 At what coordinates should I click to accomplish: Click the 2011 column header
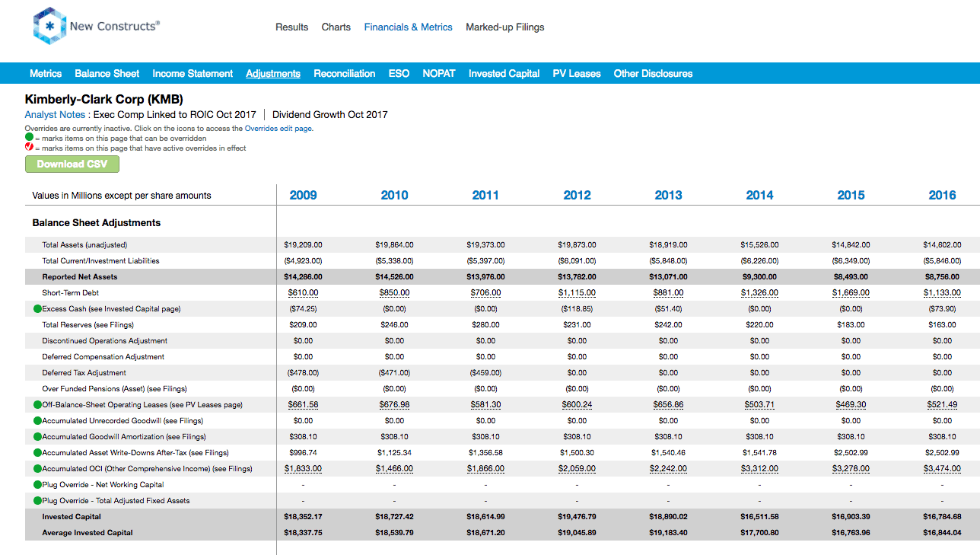pyautogui.click(x=486, y=196)
